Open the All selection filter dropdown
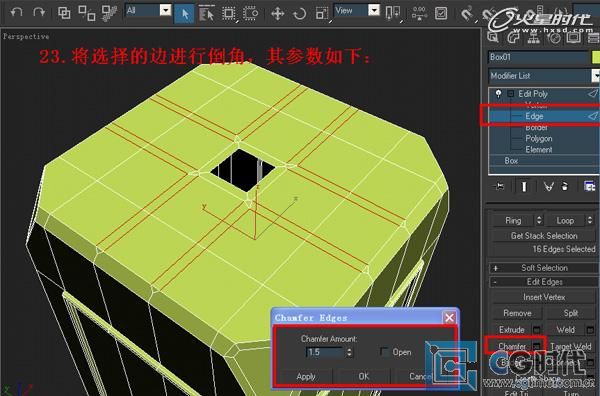The height and width of the screenshot is (396, 600). tap(165, 10)
